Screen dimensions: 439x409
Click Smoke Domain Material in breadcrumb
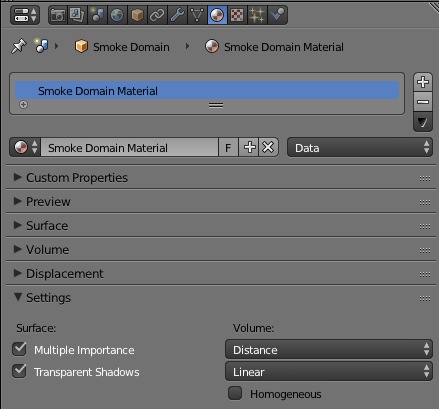tap(274, 47)
